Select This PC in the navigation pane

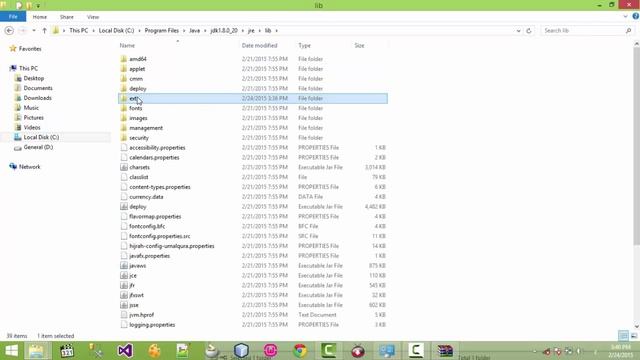coord(28,68)
